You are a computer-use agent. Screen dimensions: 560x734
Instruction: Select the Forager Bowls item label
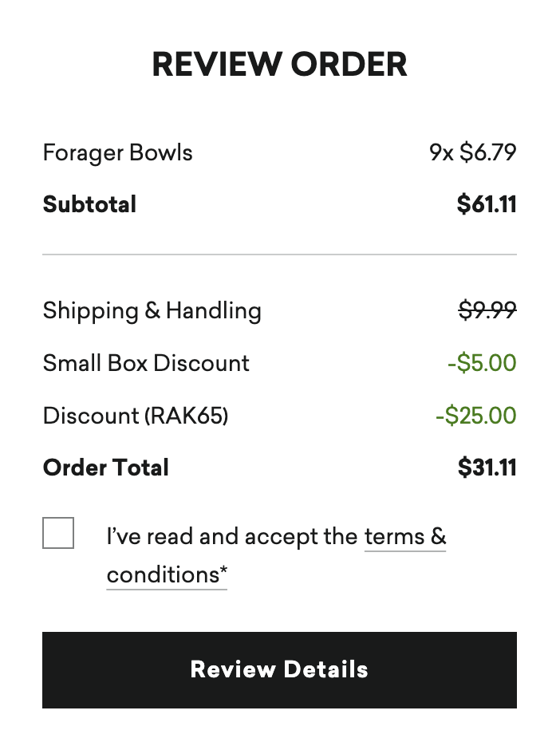coord(117,152)
